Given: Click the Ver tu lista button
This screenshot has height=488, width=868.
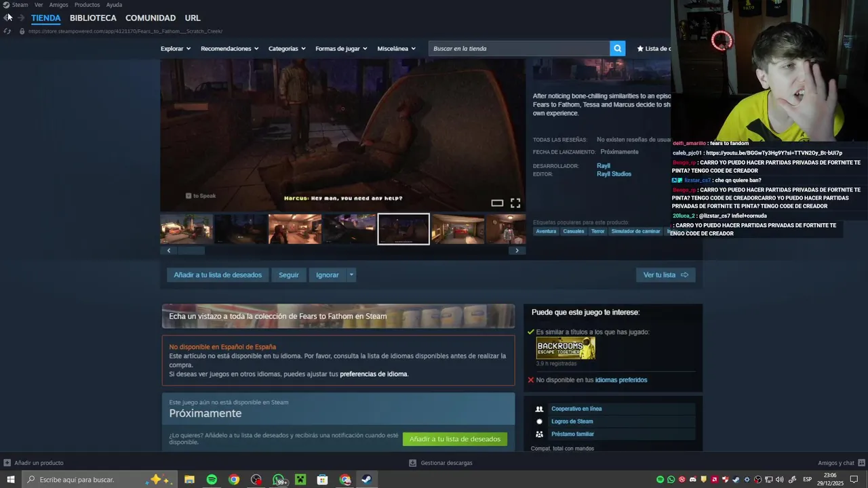Looking at the screenshot, I should [665, 274].
